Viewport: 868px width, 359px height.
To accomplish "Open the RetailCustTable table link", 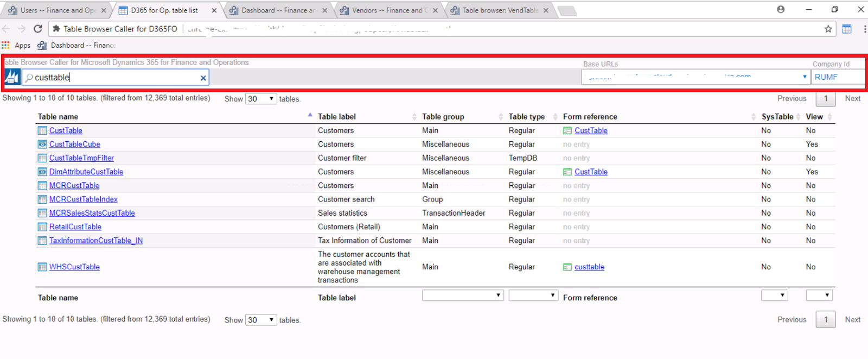I will click(x=75, y=227).
